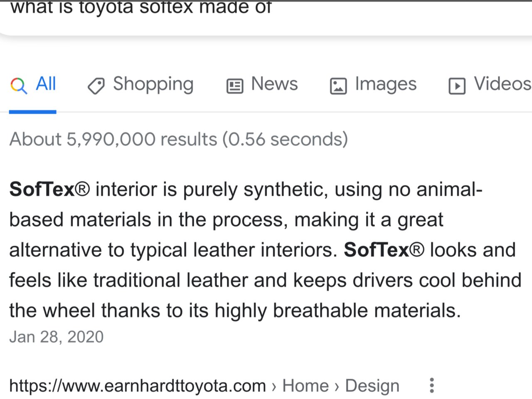This screenshot has width=532, height=399.
Task: Switch to the Images tab
Action: (x=373, y=84)
